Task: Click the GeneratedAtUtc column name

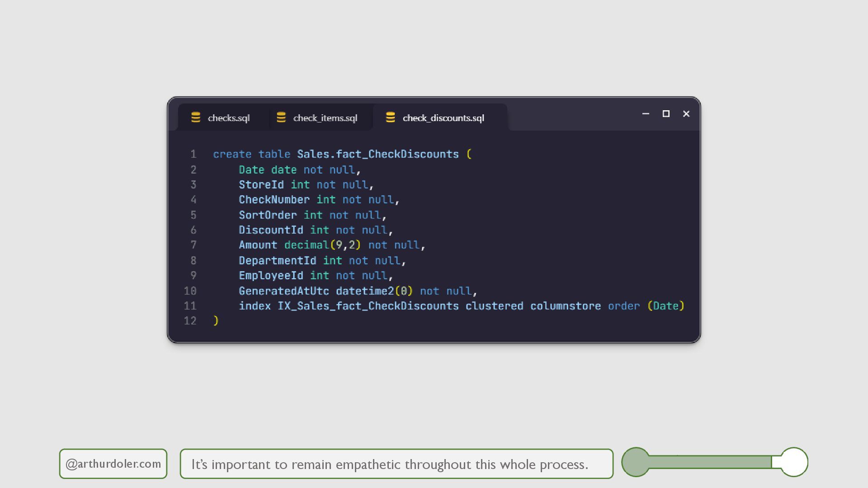Action: 284,291
